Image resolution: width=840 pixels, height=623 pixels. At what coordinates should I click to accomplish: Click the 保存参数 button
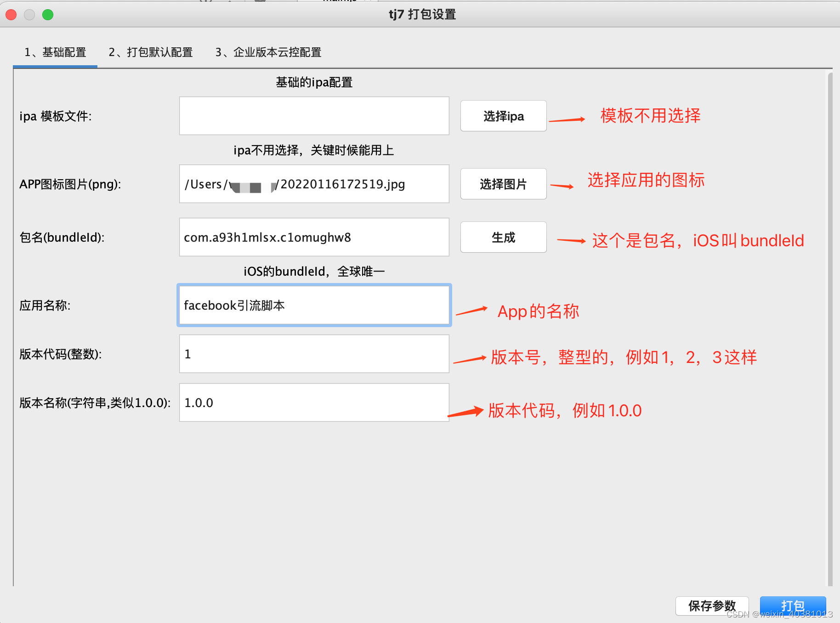(x=711, y=606)
